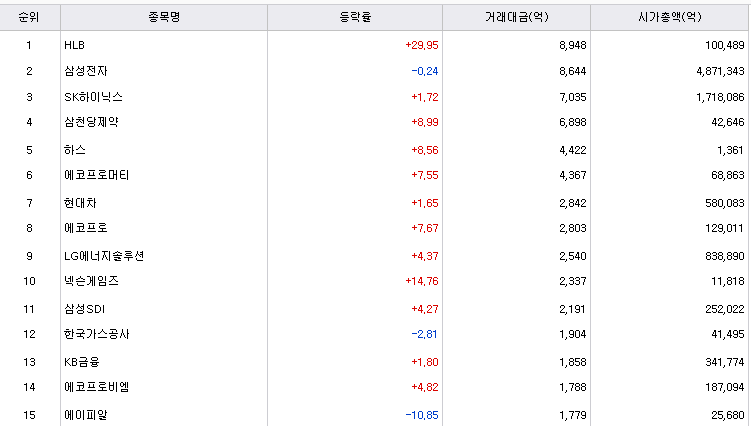Click 하스 market cap 1,361

pos(730,150)
